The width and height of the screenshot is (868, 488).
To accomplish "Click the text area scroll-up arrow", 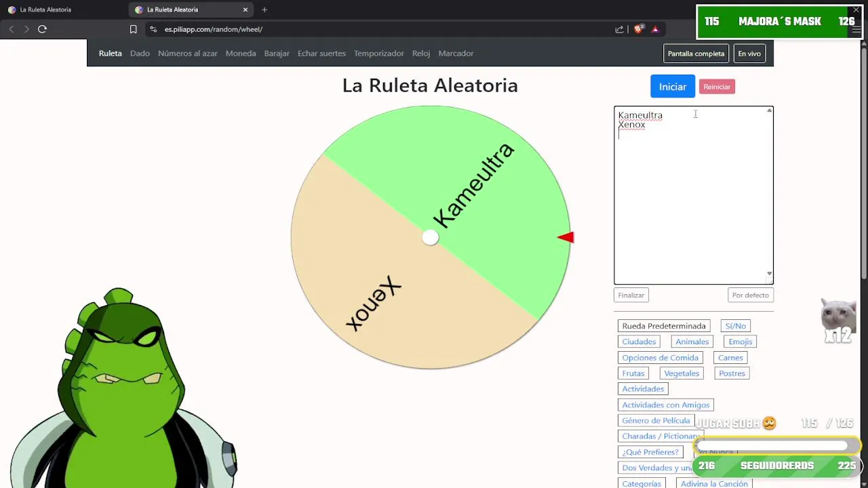I will 769,110.
